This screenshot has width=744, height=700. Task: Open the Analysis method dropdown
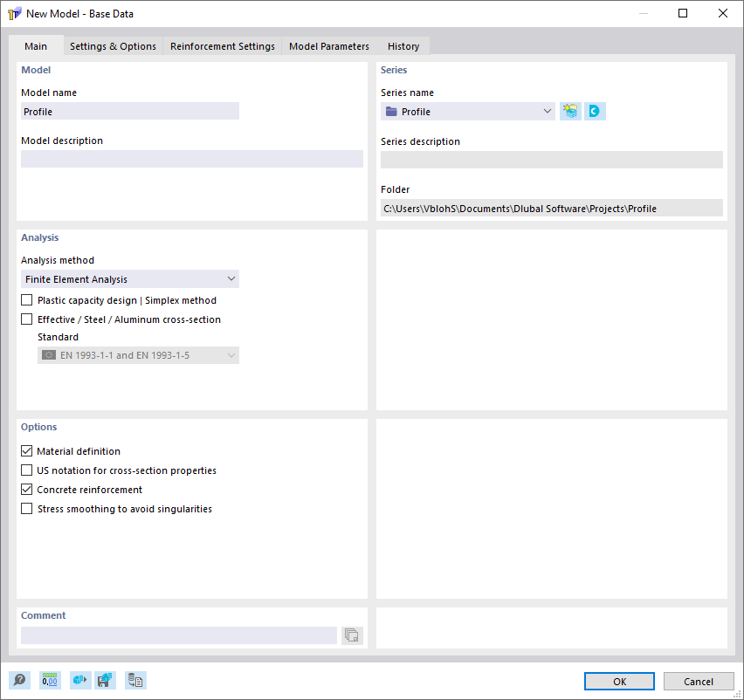click(231, 278)
